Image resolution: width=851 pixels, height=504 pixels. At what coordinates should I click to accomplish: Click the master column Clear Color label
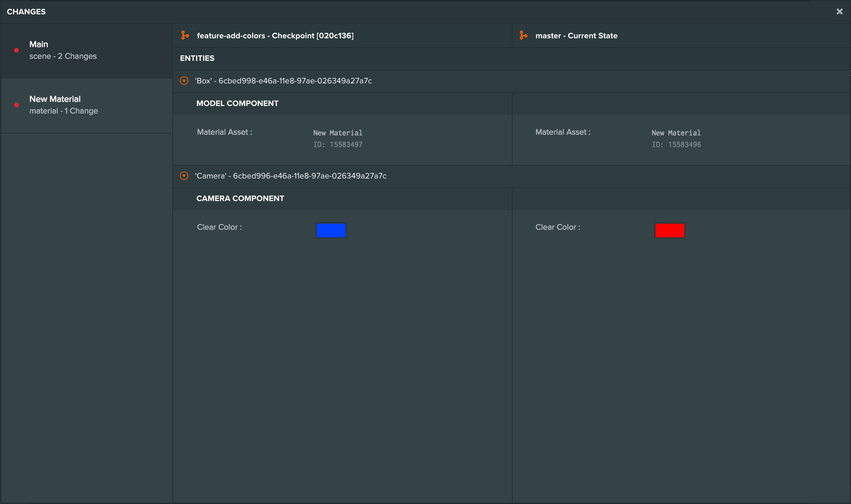[558, 227]
